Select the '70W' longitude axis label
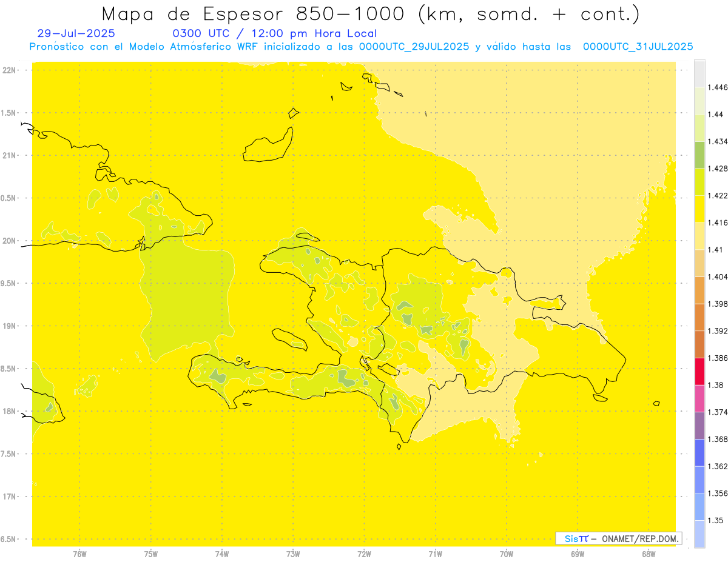Screen dimensions: 728x562 point(507,554)
